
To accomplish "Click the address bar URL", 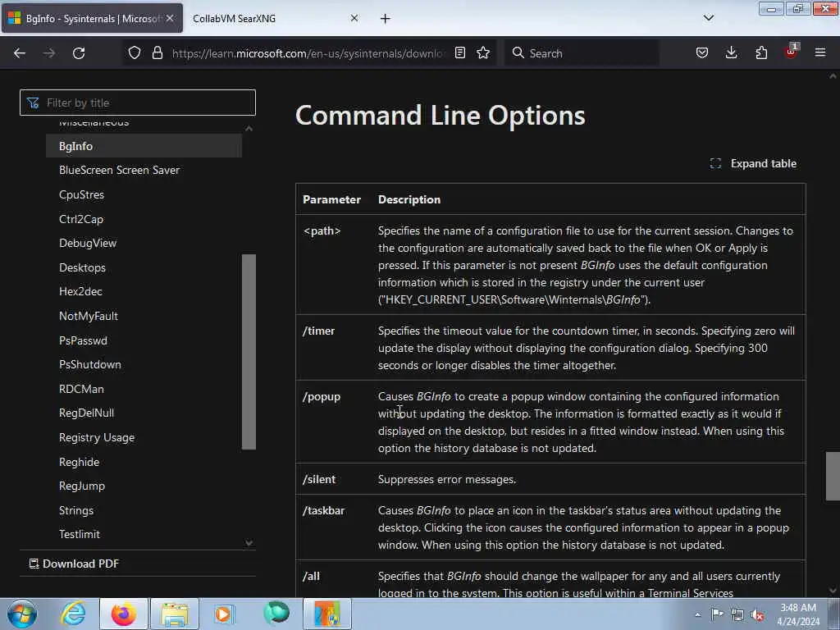I will pos(308,53).
